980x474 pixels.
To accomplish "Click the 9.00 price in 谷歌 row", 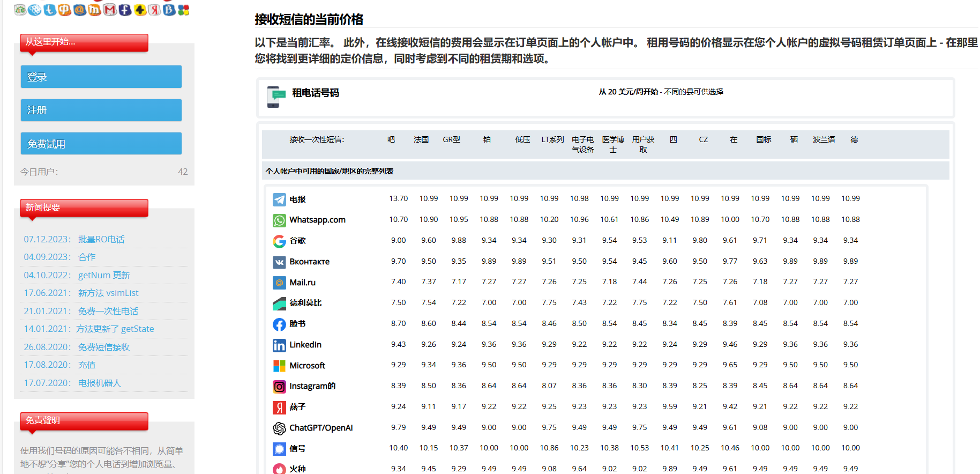I will 399,240.
